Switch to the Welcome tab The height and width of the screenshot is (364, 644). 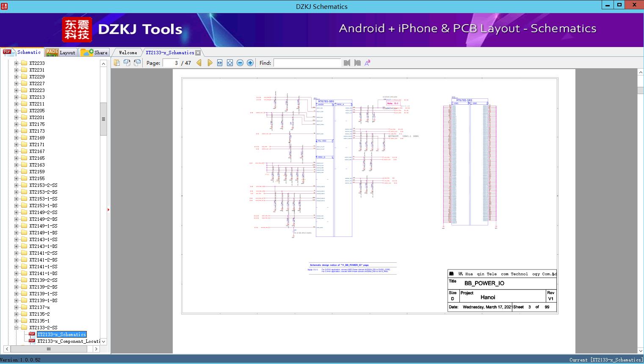[x=128, y=53]
